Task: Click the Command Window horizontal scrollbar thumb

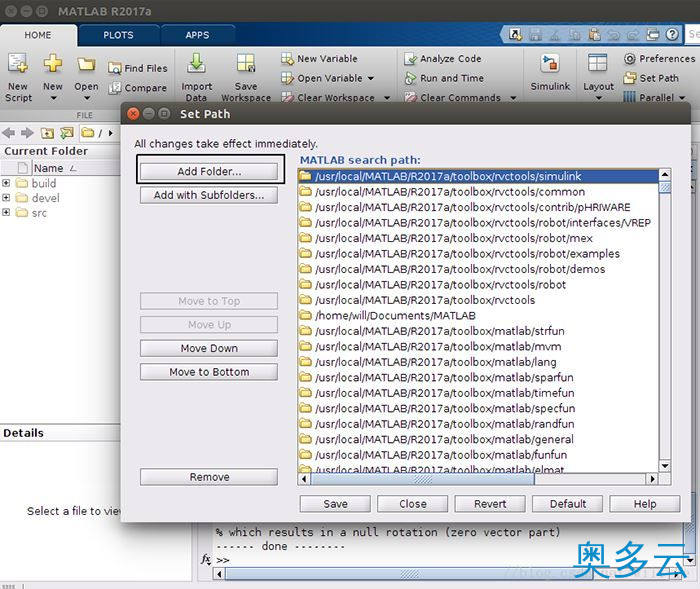Action: pyautogui.click(x=409, y=574)
